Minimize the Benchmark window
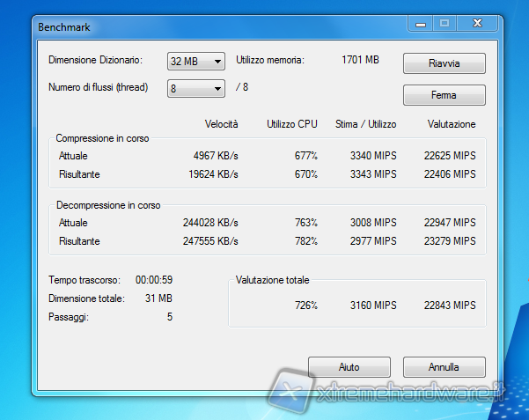The image size is (529, 420). tap(421, 24)
